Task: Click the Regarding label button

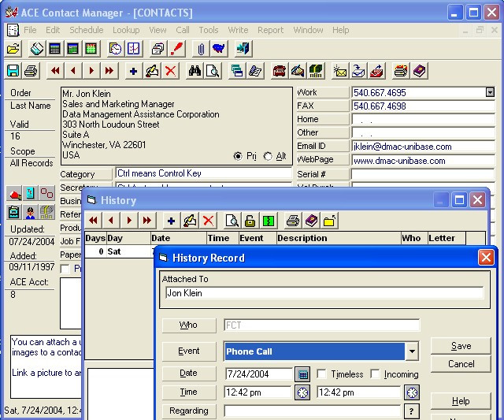Action: [x=189, y=411]
